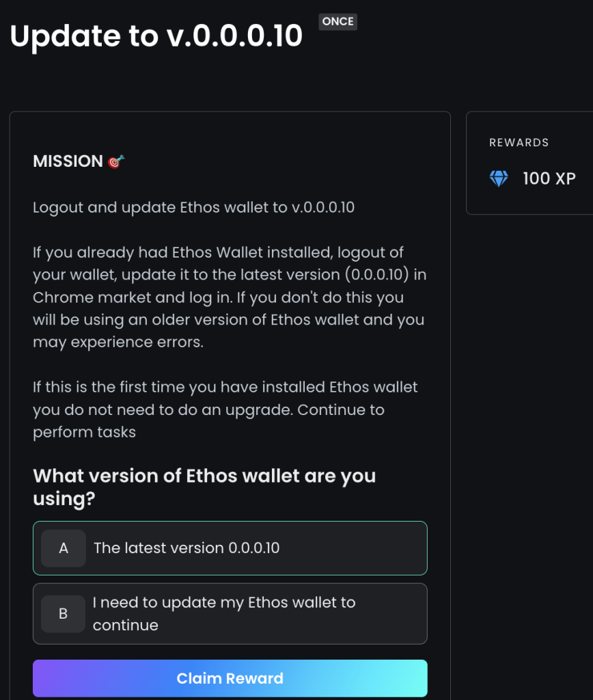The width and height of the screenshot is (593, 700).
Task: Click 'Logout and update Ethos wallet' line
Action: [x=193, y=208]
